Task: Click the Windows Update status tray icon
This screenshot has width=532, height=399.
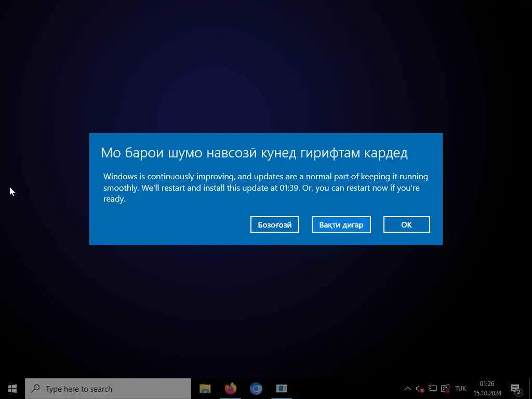Action: [445, 389]
